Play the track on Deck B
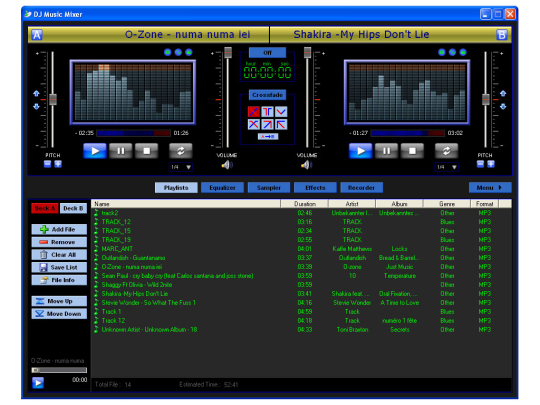The width and height of the screenshot is (540, 405). [x=360, y=151]
